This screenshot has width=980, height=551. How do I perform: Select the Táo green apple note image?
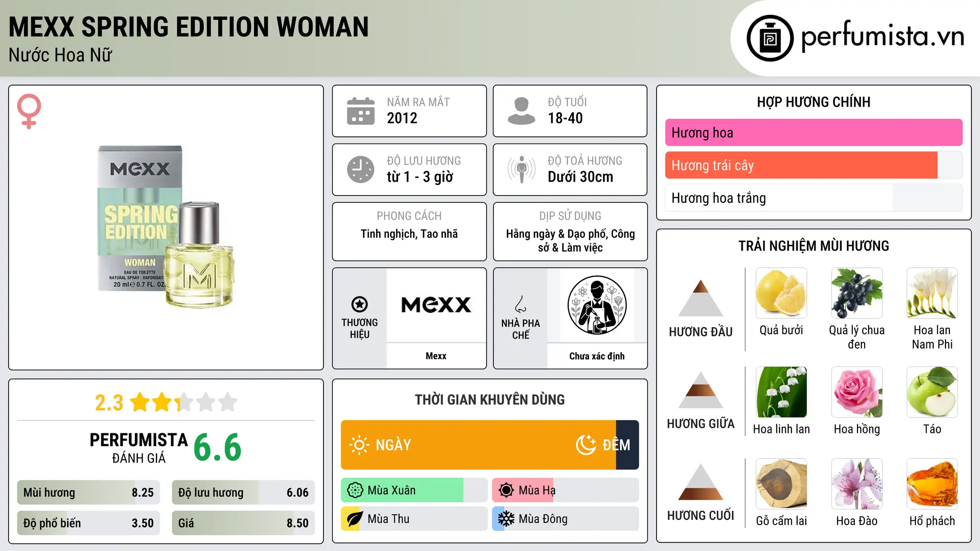click(932, 392)
